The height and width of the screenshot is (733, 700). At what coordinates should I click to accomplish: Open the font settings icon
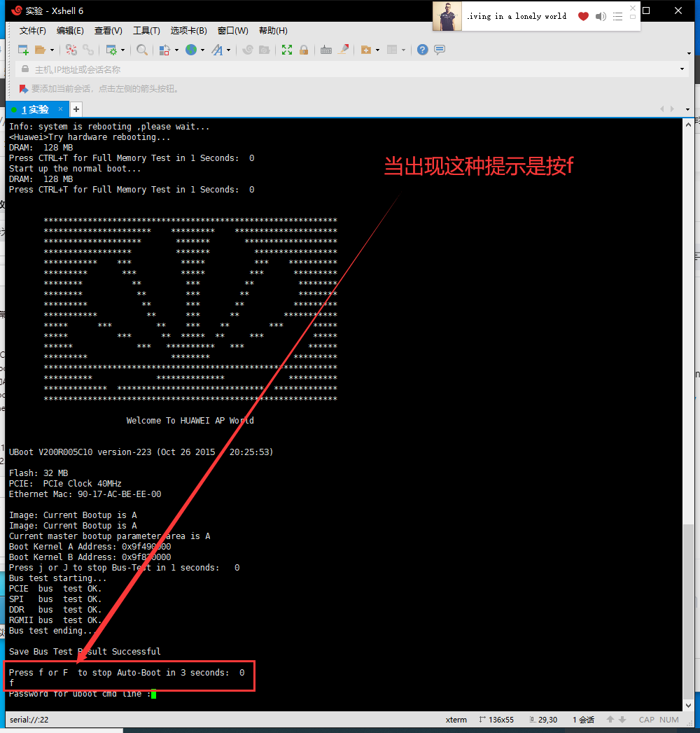(217, 50)
